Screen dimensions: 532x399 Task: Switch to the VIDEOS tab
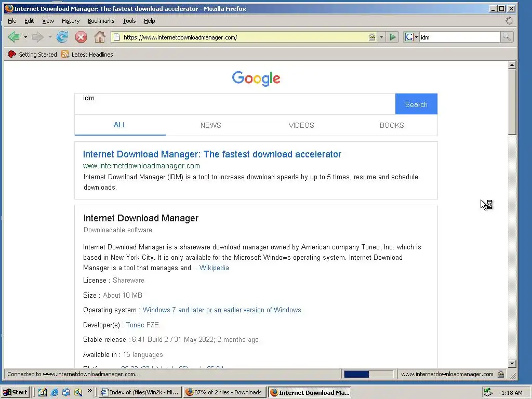[x=301, y=125]
